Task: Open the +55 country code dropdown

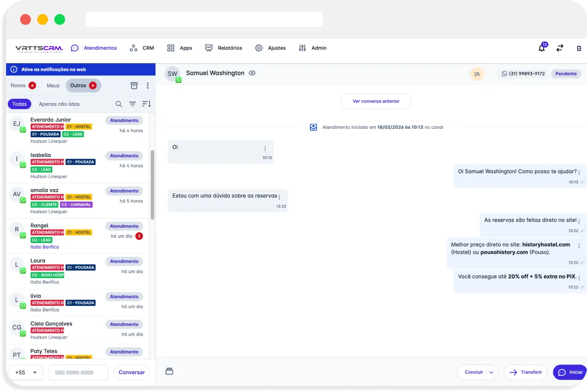Action: coord(26,372)
